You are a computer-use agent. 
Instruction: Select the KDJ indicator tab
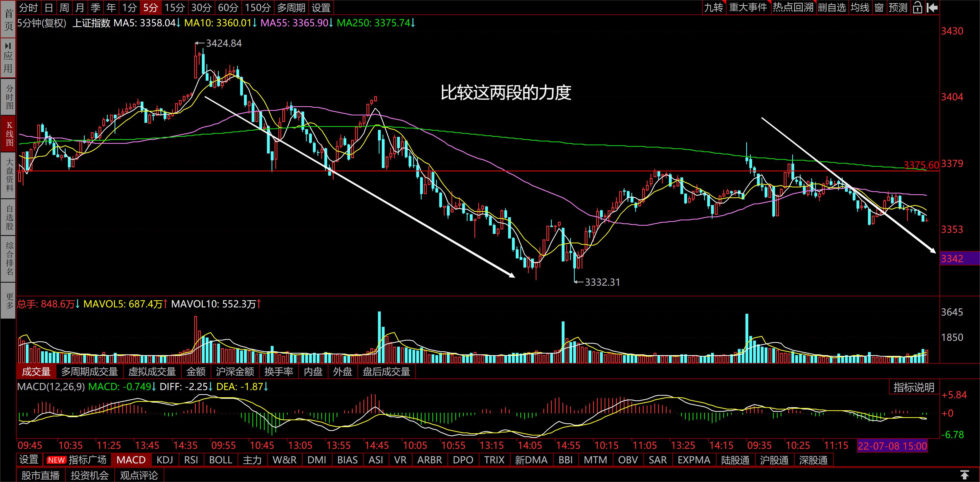click(x=165, y=460)
